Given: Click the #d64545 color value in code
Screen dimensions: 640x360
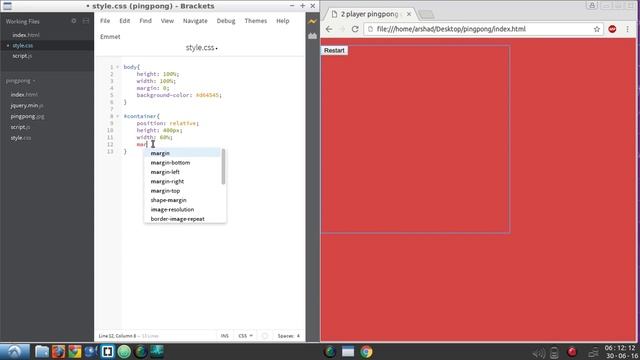Looking at the screenshot, I should point(207,95).
